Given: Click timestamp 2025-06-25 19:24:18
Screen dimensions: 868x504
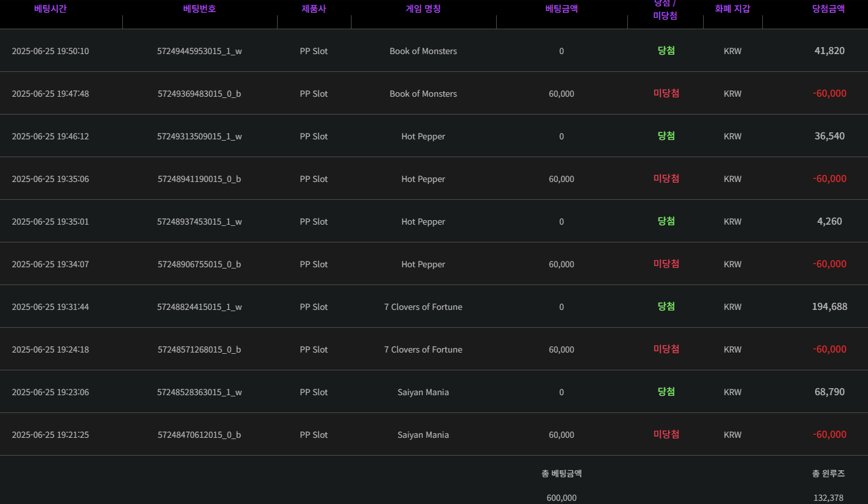Looking at the screenshot, I should pos(50,349).
